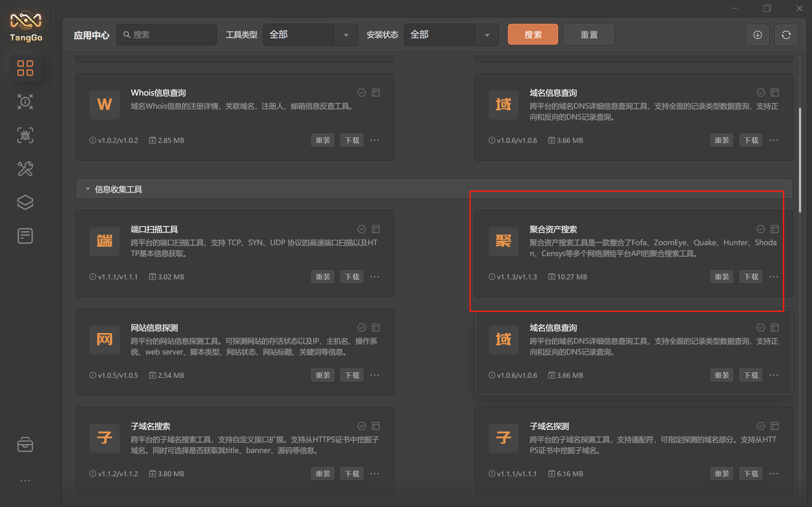Click the vertical scrollbar thumb
Viewport: 812px width, 507px height.
(800, 160)
